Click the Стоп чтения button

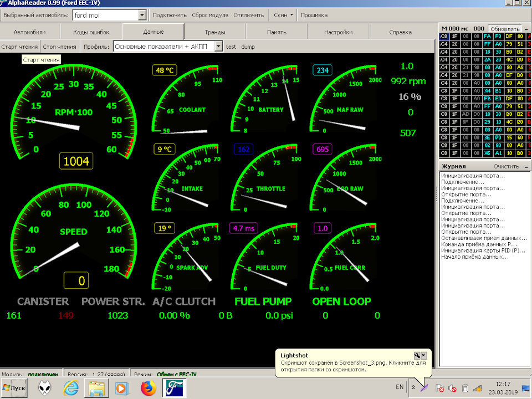[60, 47]
